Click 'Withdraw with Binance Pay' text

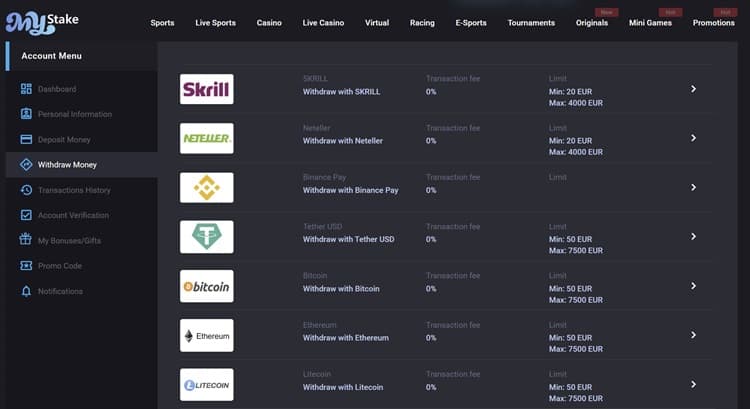click(x=350, y=190)
